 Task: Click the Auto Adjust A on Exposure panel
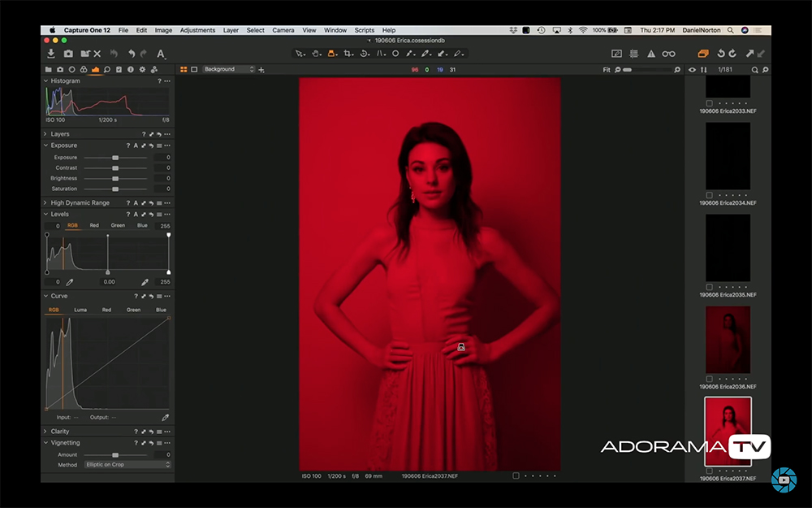tap(136, 145)
